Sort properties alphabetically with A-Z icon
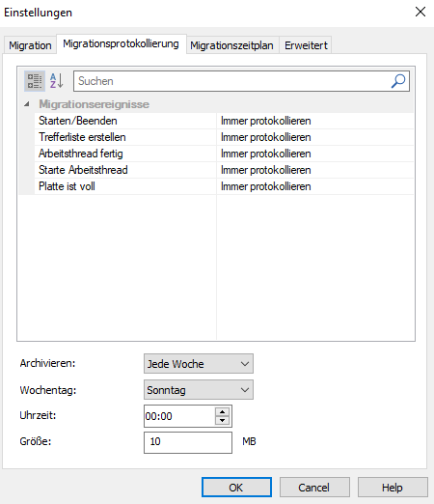 click(x=57, y=81)
